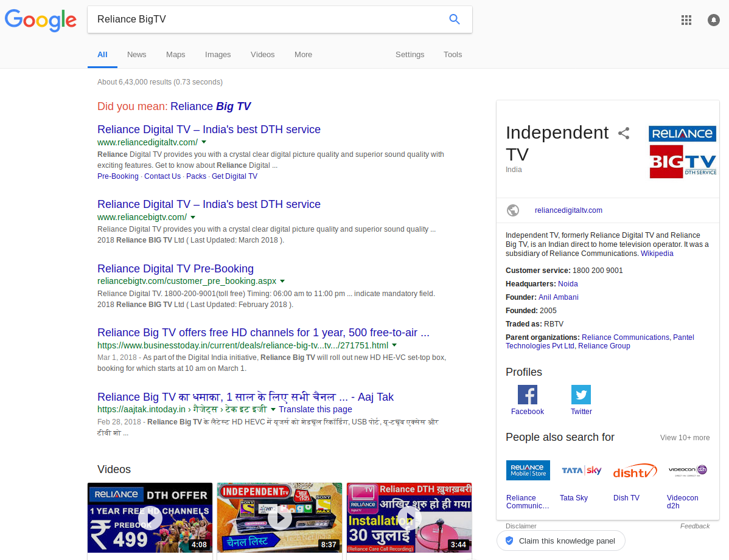Play the Reliance DTH Offer 4:08 video
This screenshot has width=729, height=560.
150,517
